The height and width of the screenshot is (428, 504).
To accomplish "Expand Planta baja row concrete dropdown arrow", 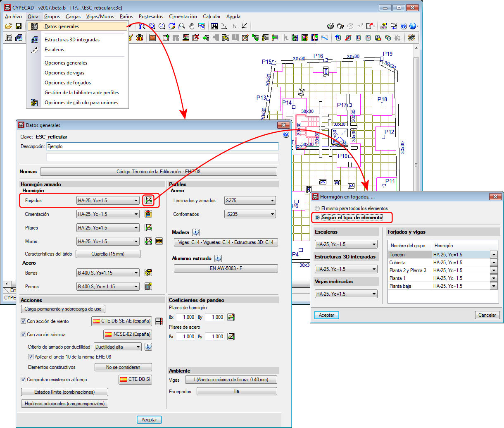I will pyautogui.click(x=494, y=286).
